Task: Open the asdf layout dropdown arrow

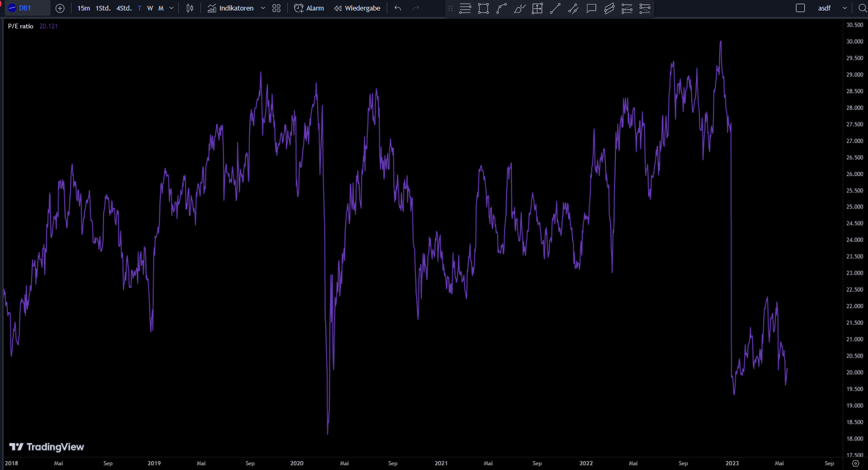Action: coord(845,8)
